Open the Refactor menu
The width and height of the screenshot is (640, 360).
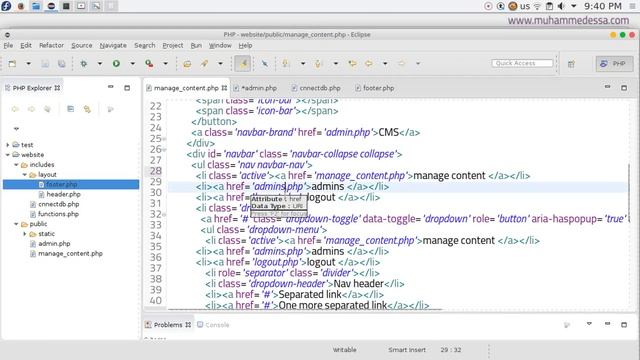click(51, 45)
